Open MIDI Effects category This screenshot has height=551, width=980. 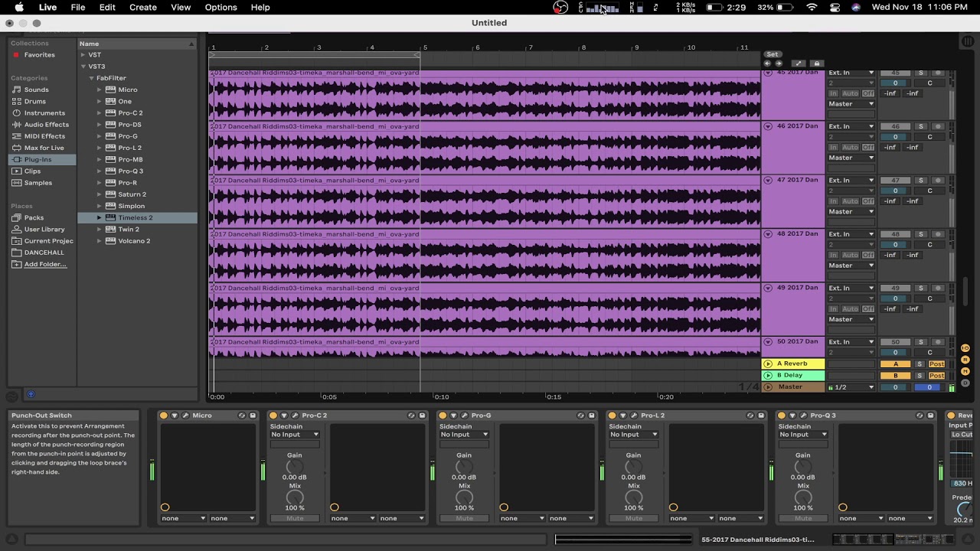44,136
